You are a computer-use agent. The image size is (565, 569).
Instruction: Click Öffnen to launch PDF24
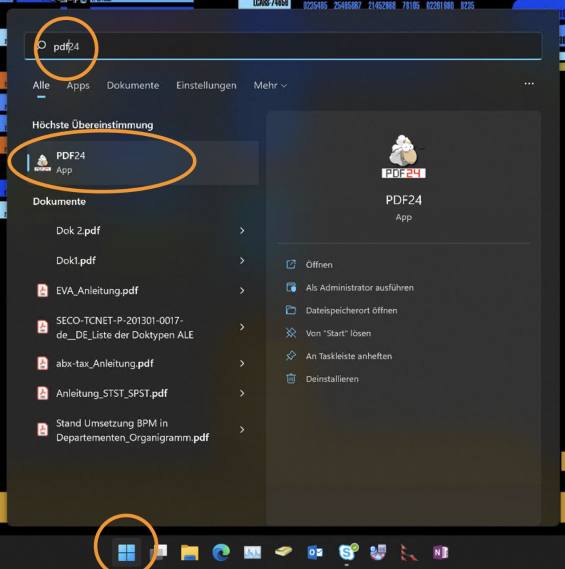pyautogui.click(x=319, y=265)
